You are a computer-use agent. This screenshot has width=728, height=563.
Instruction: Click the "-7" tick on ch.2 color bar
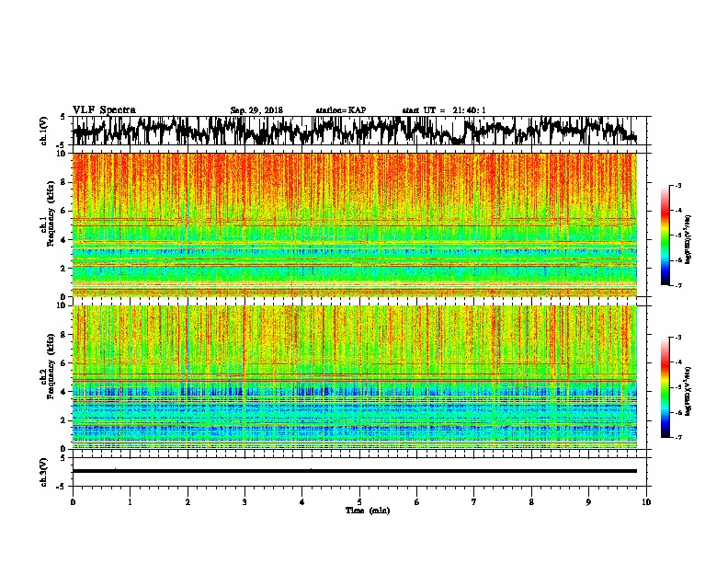click(678, 437)
